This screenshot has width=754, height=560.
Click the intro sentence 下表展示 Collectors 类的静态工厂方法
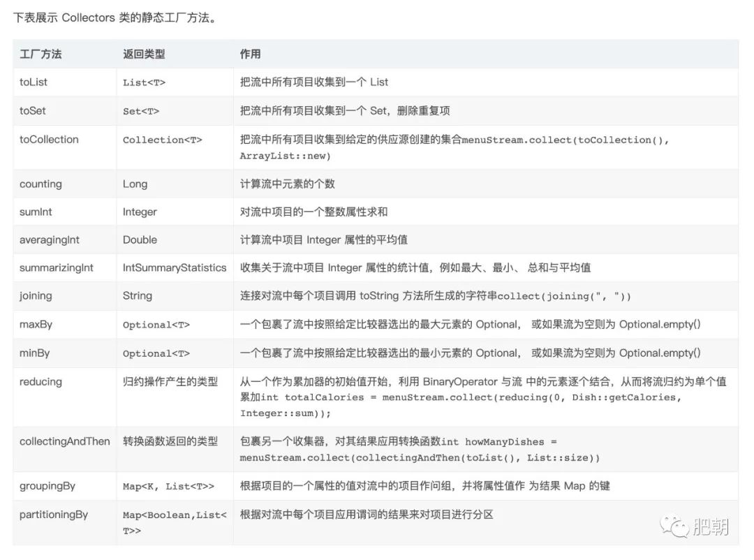115,17
